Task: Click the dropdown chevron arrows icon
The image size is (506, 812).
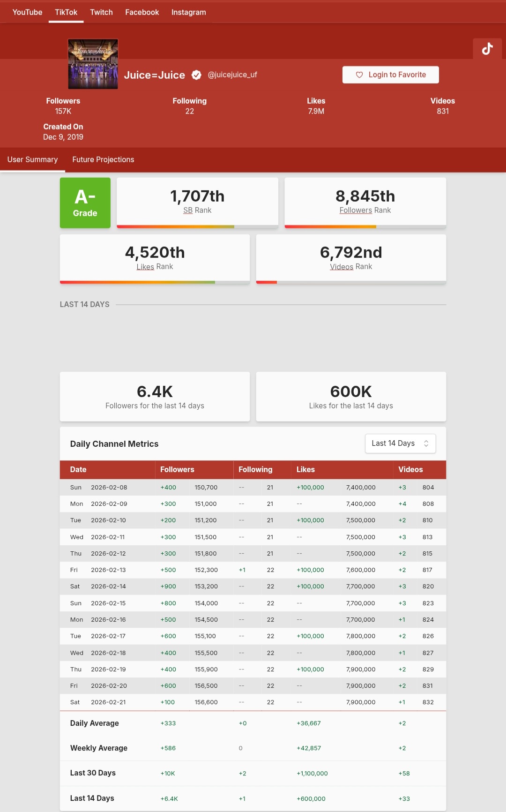Action: (426, 444)
